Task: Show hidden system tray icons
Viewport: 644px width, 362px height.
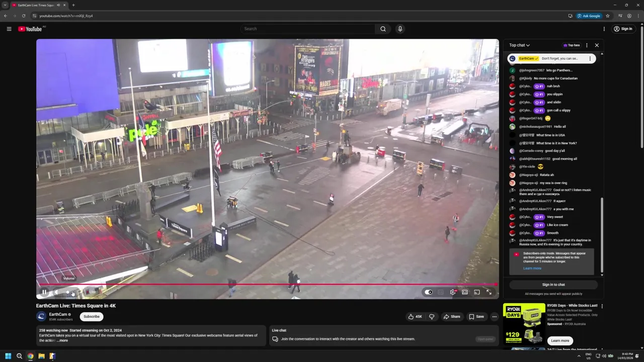Action: click(x=579, y=356)
